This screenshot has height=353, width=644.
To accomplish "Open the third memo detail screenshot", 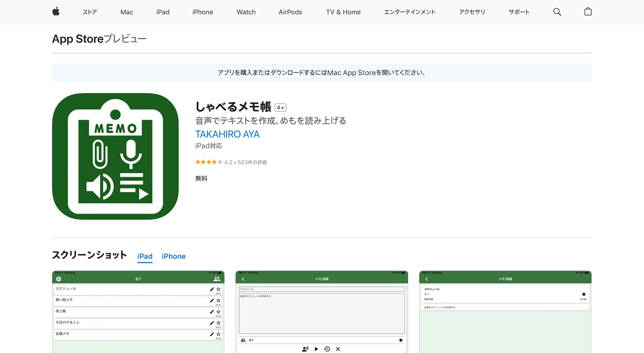I will click(x=506, y=312).
